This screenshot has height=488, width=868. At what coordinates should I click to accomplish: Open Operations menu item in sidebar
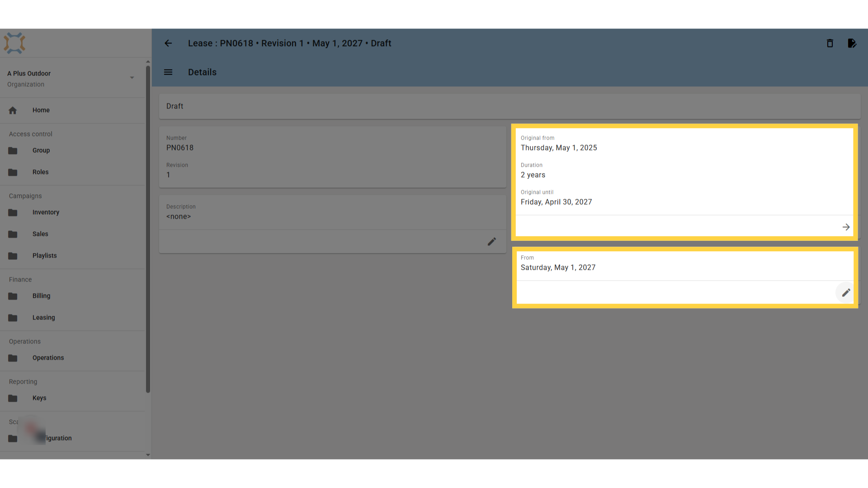(x=72, y=358)
